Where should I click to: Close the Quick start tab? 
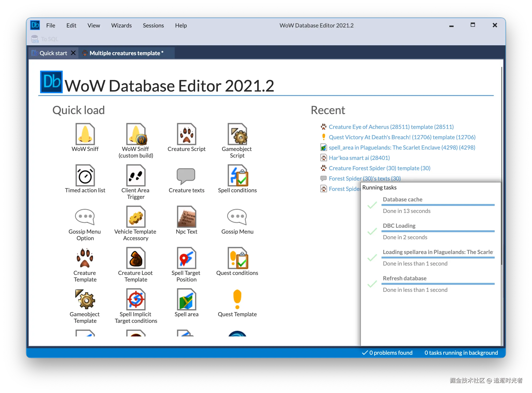73,53
